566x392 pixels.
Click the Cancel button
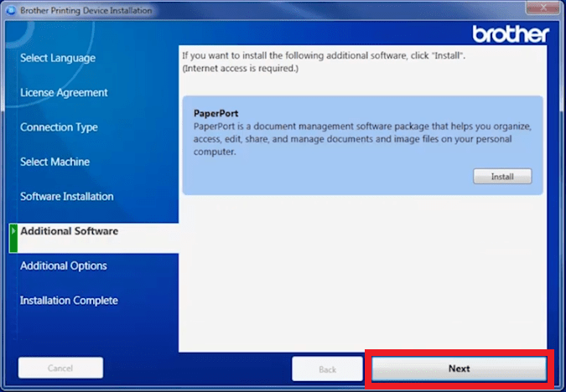point(60,368)
